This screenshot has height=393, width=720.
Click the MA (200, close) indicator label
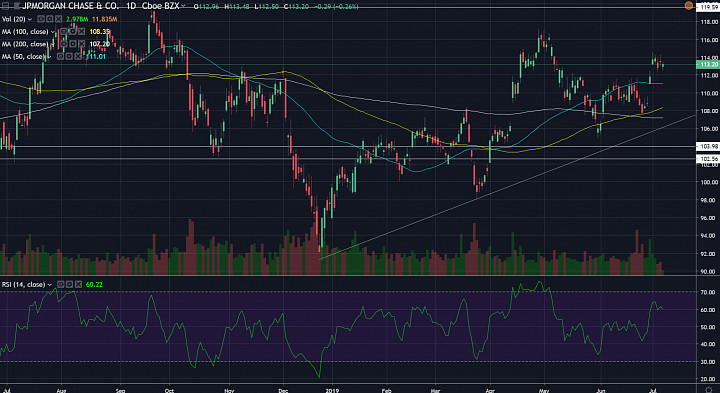click(x=25, y=44)
